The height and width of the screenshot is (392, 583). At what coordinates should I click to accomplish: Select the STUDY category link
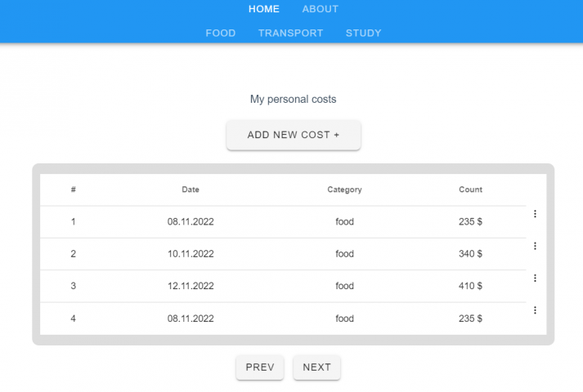[363, 33]
